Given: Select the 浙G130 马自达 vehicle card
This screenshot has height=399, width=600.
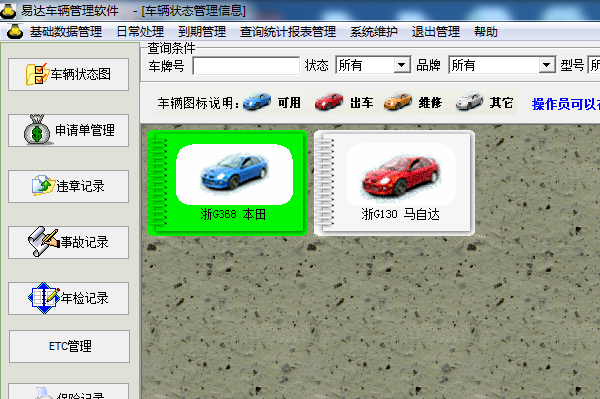Looking at the screenshot, I should [394, 183].
